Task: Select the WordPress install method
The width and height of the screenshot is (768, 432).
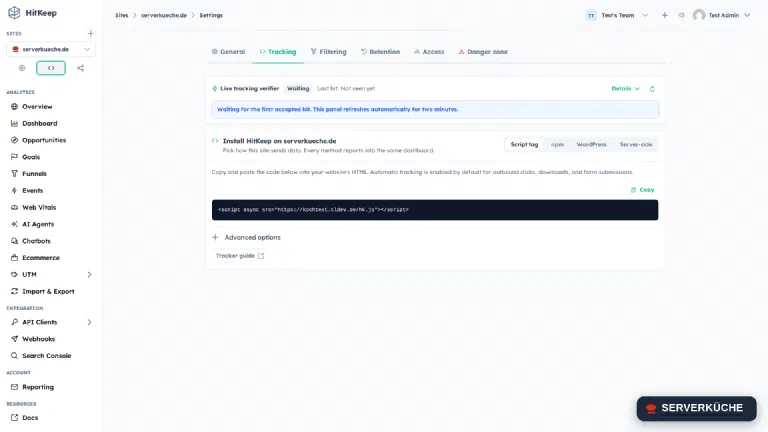Action: click(x=591, y=144)
